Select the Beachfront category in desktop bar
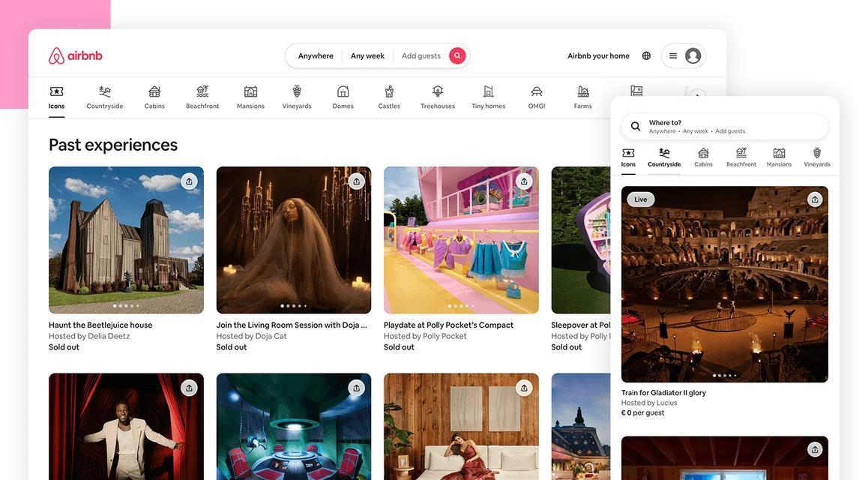The height and width of the screenshot is (480, 868). coord(202,97)
